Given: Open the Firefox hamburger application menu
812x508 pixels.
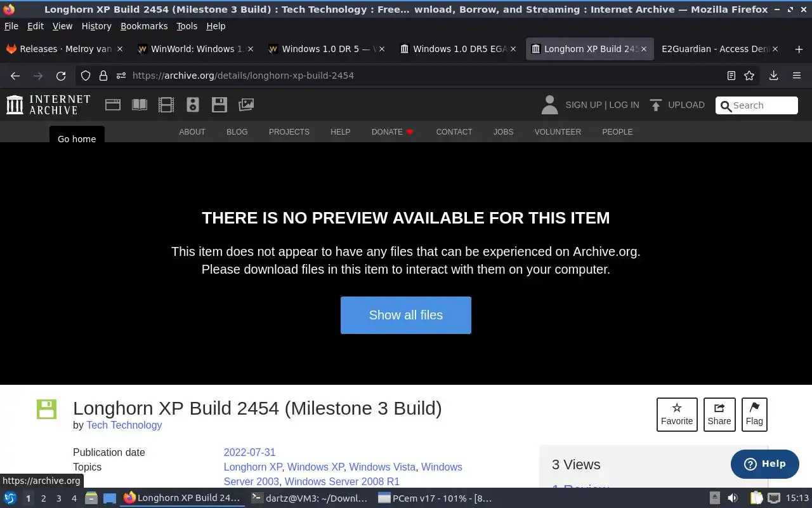Looking at the screenshot, I should coord(797,76).
